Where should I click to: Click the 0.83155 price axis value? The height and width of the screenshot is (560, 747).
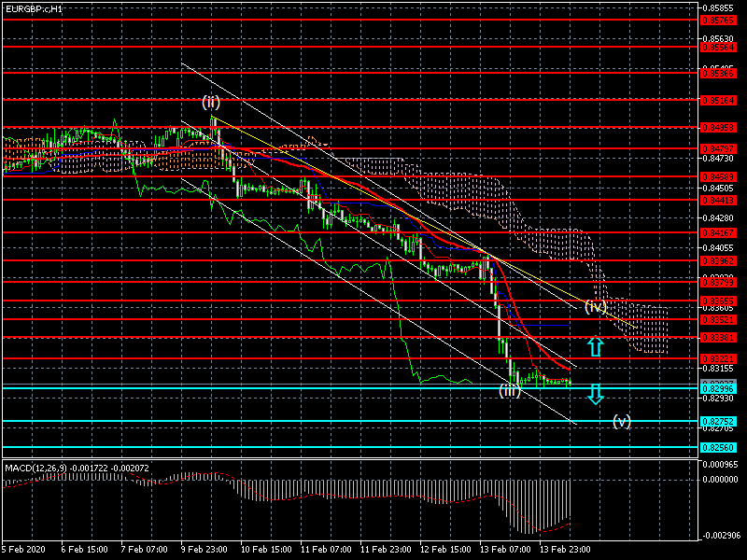tap(718, 368)
